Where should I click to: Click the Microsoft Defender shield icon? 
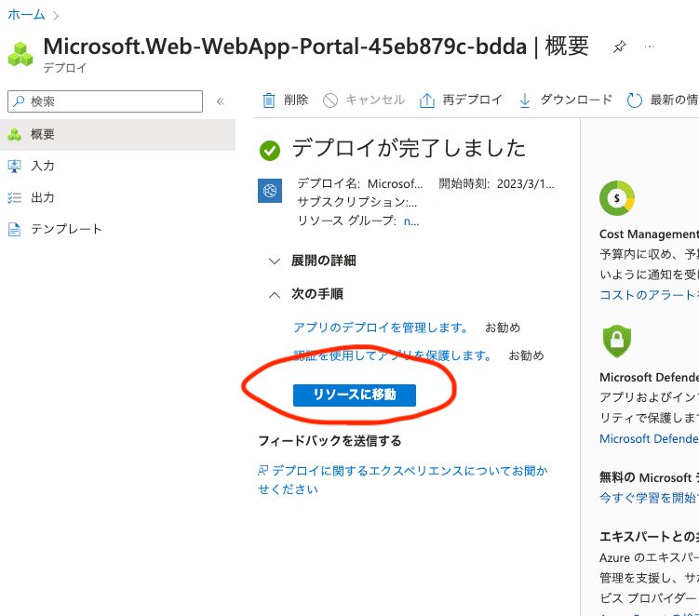(x=617, y=341)
